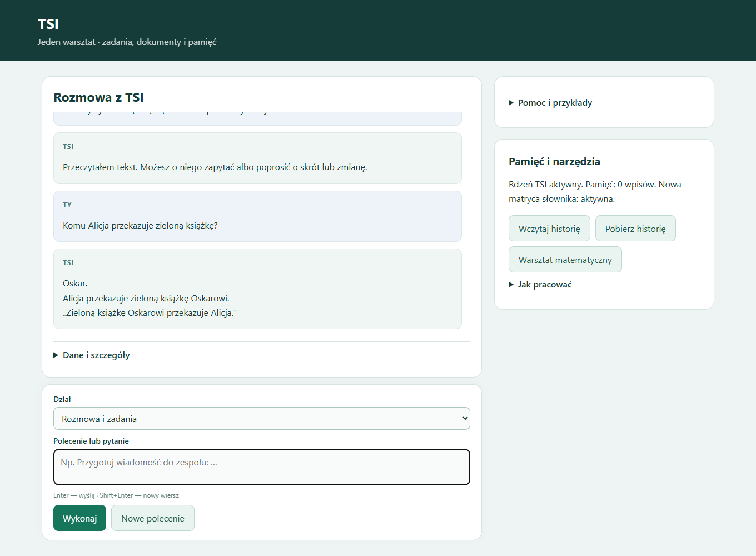The height and width of the screenshot is (556, 756).
Task: Expand the 'Dane i szczegóły' details
Action: (92, 355)
